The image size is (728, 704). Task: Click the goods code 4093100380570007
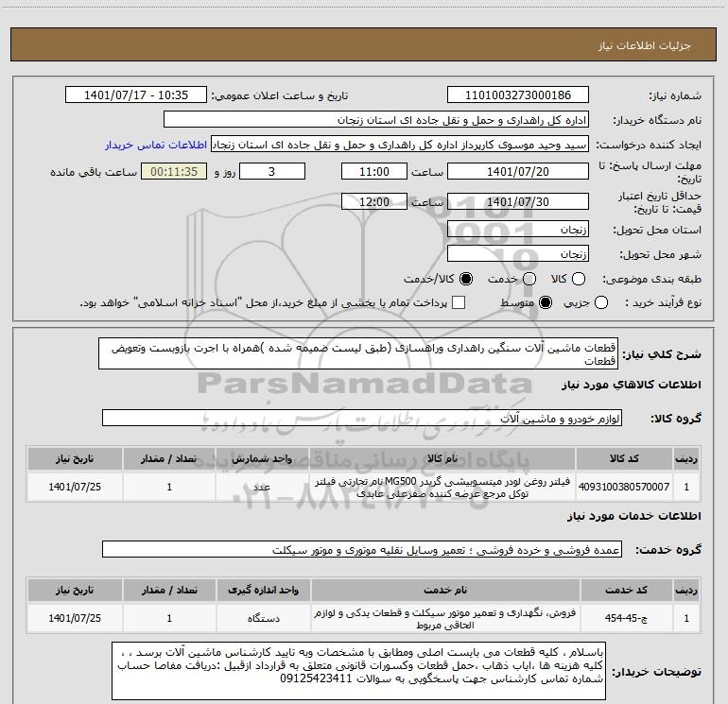(x=624, y=487)
